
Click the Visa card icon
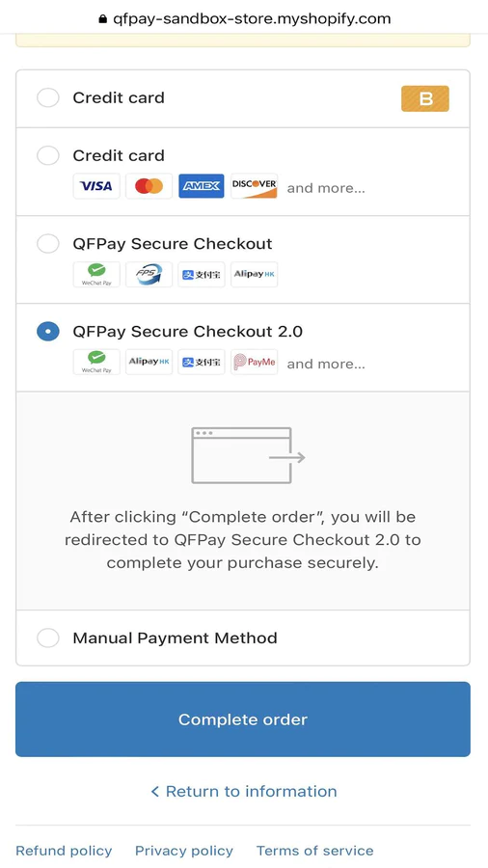[x=96, y=186]
